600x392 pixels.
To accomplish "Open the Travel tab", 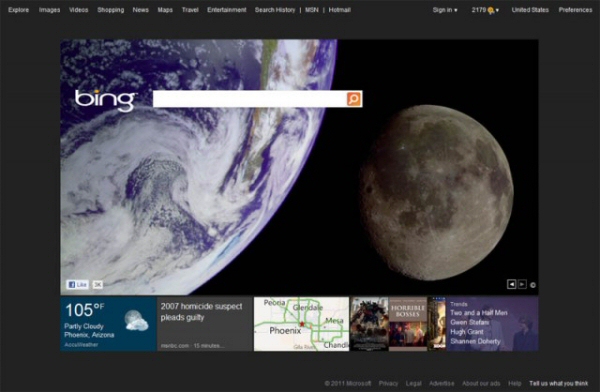I will (x=190, y=10).
